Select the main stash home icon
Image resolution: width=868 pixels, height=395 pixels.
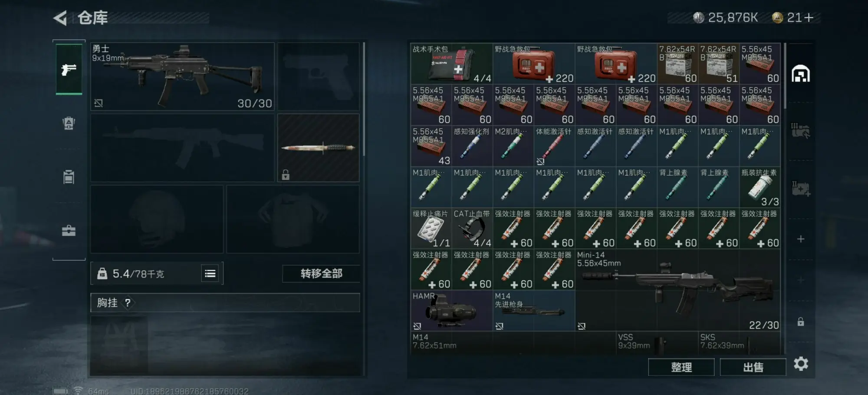click(x=801, y=74)
